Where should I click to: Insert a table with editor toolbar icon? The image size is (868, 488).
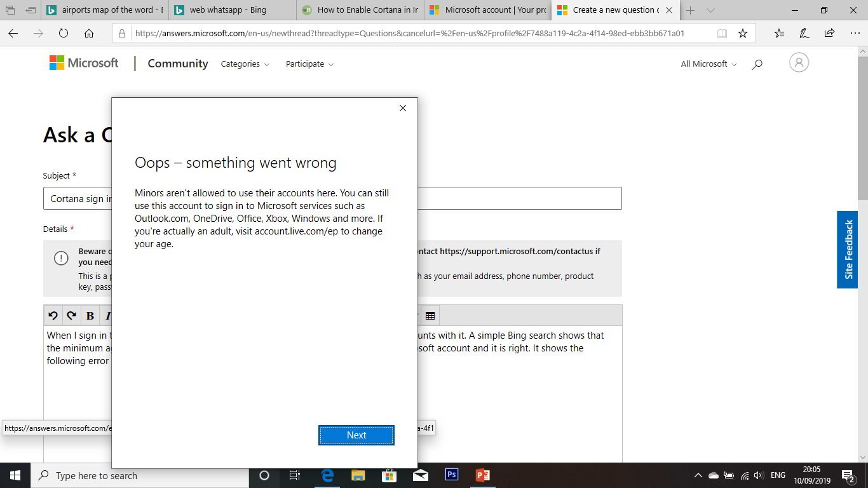(430, 316)
